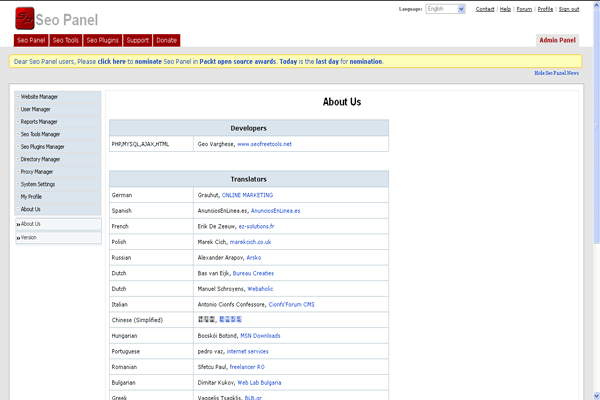The image size is (600, 400).
Task: Expand the User Manager section
Action: coord(35,109)
